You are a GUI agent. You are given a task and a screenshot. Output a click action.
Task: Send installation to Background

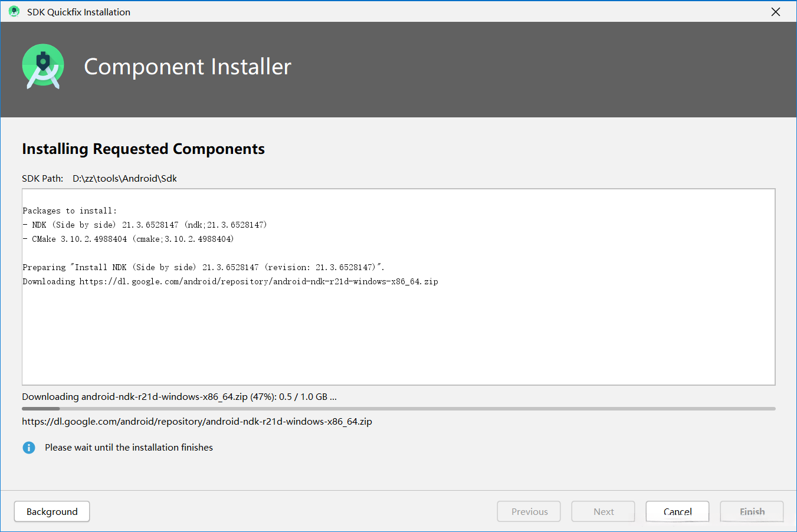point(52,511)
